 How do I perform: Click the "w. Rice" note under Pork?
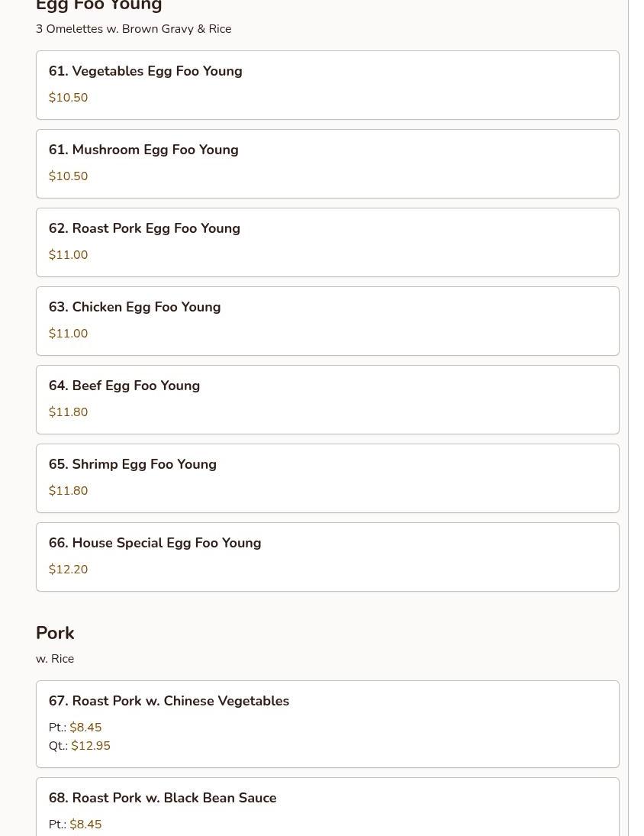click(x=55, y=659)
